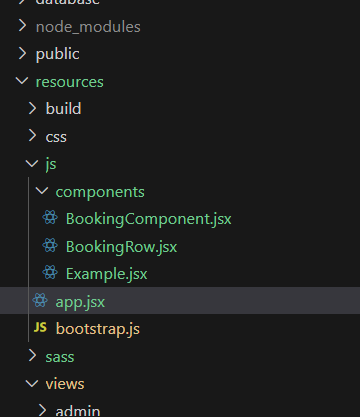
Task: Click the React icon beside BookingComponent.jsx
Action: (x=50, y=218)
